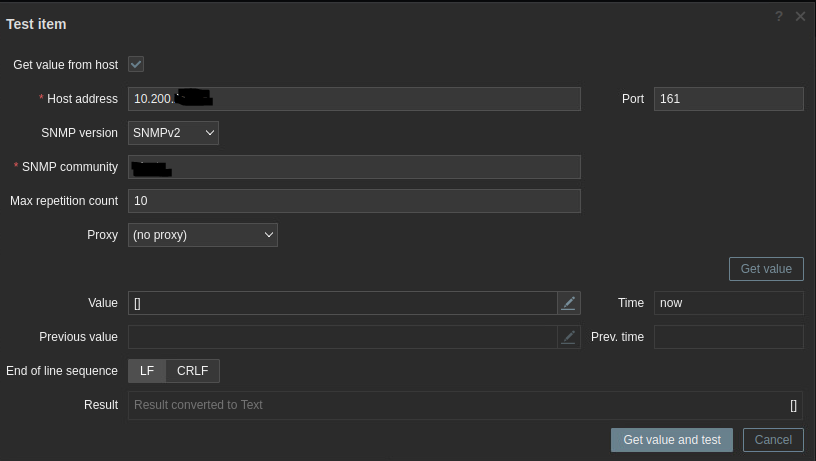Open the help icon in dialog header

pos(779,17)
